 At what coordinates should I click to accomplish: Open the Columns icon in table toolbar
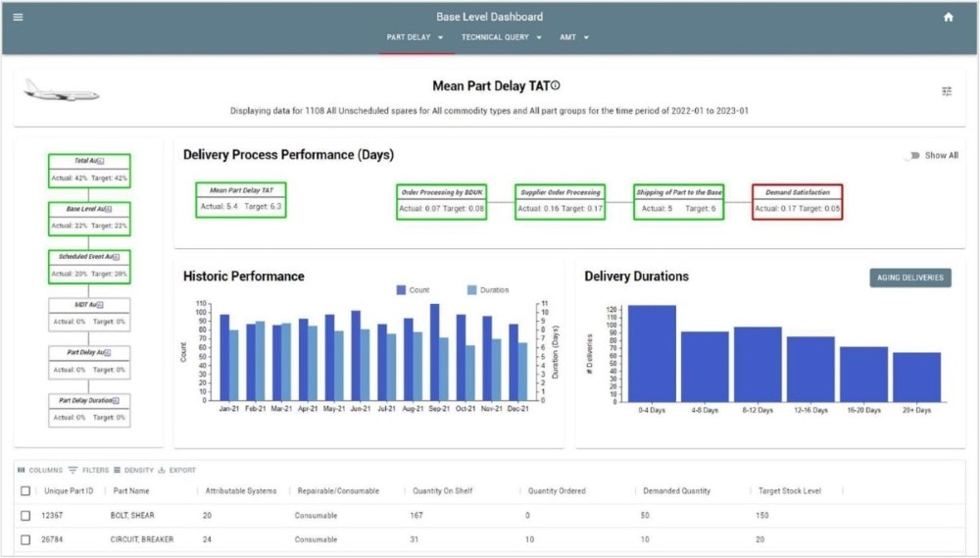[x=22, y=470]
